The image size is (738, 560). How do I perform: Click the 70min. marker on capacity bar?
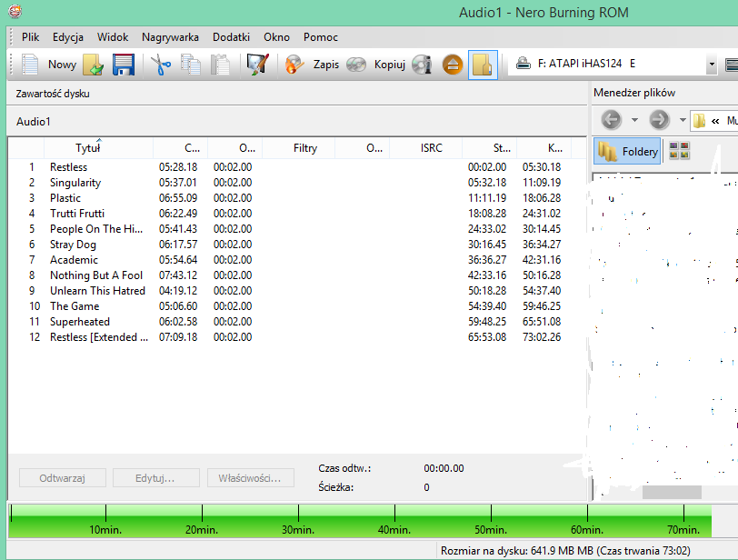[x=683, y=530]
